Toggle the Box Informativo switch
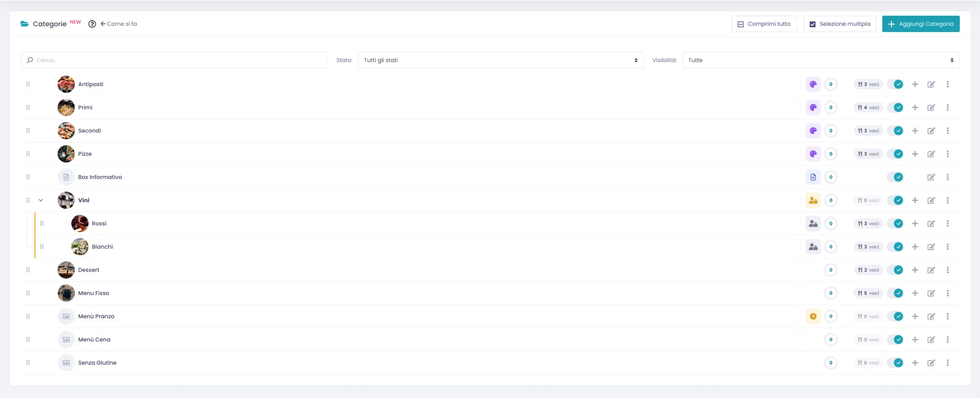Screen dimensions: 980x398 click(x=895, y=177)
